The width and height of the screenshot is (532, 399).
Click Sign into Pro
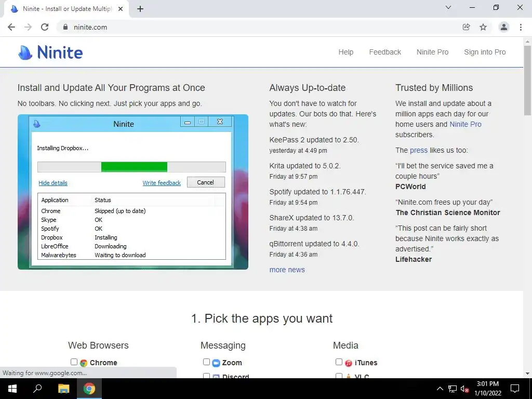point(485,52)
